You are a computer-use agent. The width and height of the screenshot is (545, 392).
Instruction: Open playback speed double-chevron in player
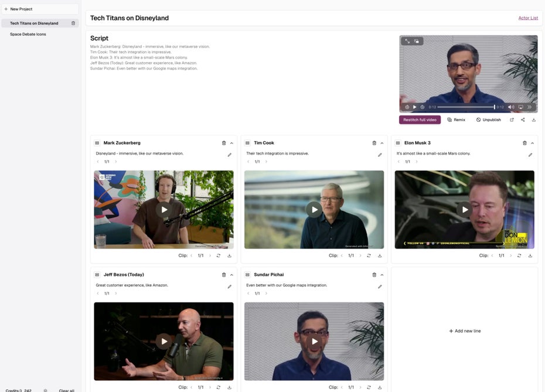click(529, 107)
